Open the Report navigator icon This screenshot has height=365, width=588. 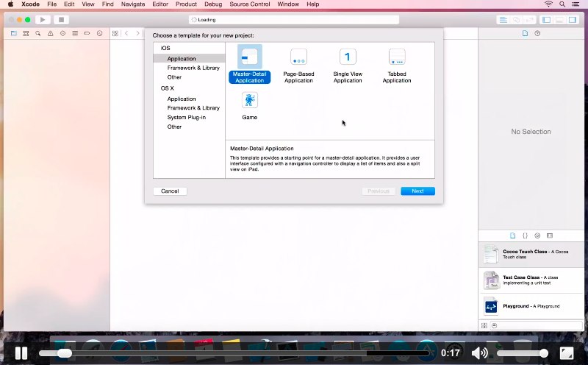99,33
